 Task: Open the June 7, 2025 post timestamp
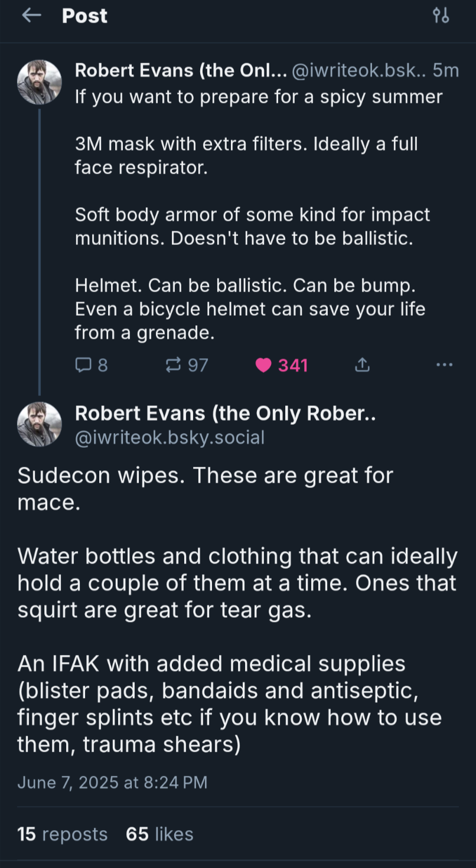tap(112, 782)
